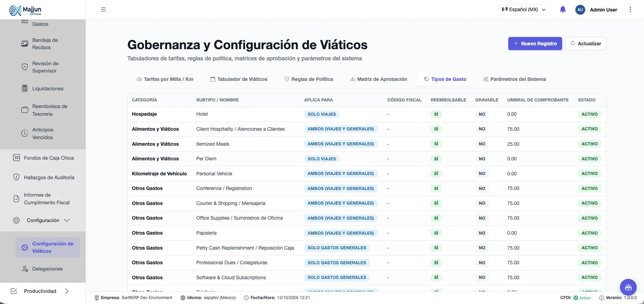The width and height of the screenshot is (644, 304).
Task: Open the Español (MX) language dropdown
Action: (x=525, y=9)
